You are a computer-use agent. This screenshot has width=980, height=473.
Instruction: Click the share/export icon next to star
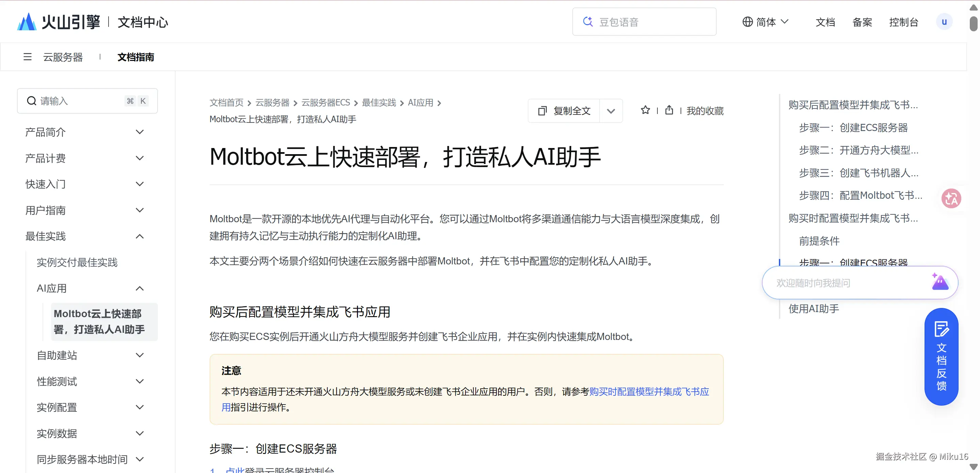click(x=669, y=110)
